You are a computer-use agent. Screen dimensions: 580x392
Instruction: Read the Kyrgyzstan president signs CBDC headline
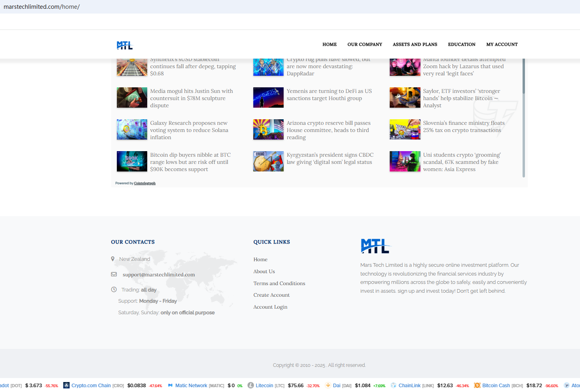point(330,158)
